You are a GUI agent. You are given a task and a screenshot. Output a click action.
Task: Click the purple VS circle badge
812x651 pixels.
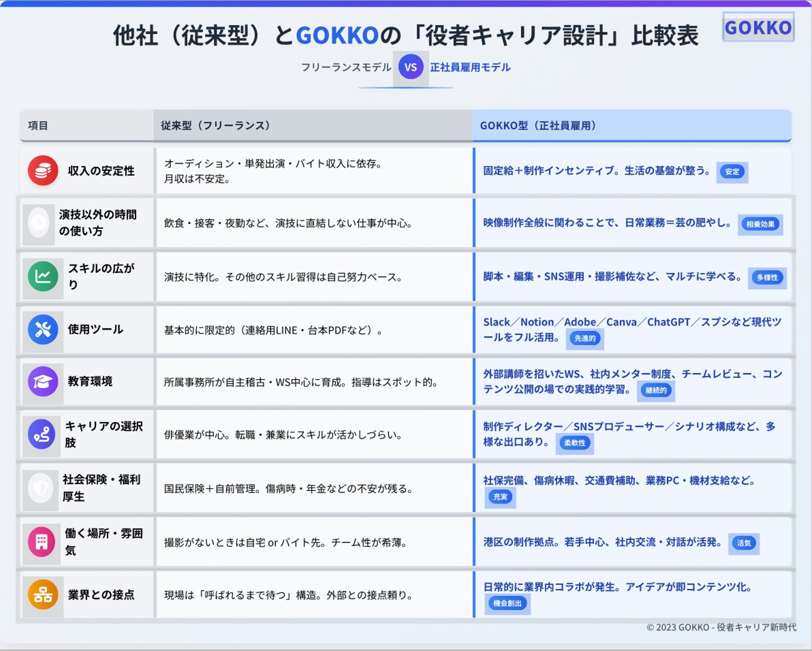[411, 67]
